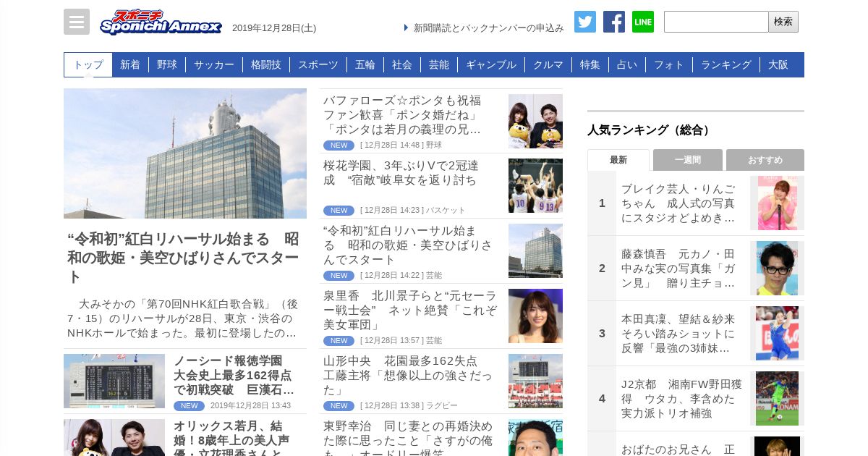
Task: Open the rugby scoreboard thumbnail
Action: (535, 381)
